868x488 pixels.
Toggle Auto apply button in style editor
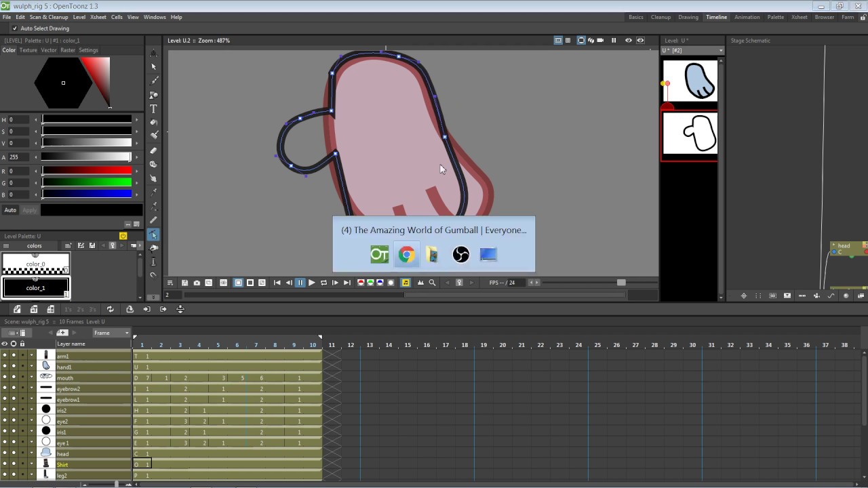pyautogui.click(x=10, y=210)
